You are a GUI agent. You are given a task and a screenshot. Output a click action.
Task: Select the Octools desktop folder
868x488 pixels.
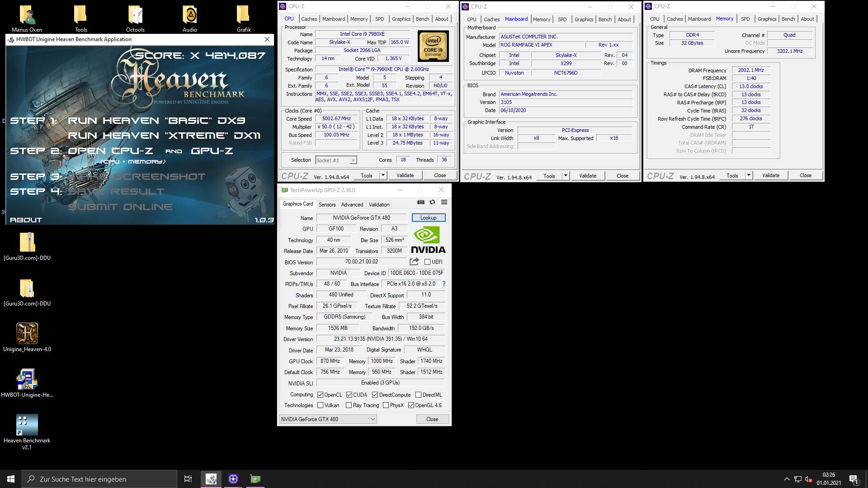pos(135,19)
